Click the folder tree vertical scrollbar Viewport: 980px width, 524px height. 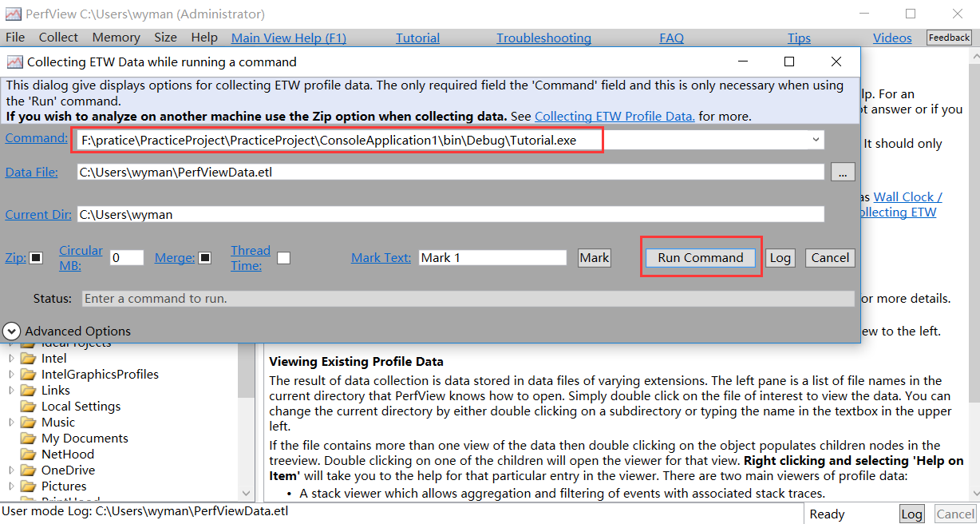point(247,422)
